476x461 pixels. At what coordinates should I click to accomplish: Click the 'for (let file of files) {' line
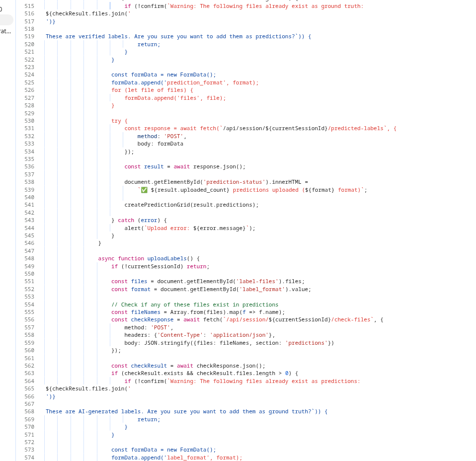(x=152, y=90)
